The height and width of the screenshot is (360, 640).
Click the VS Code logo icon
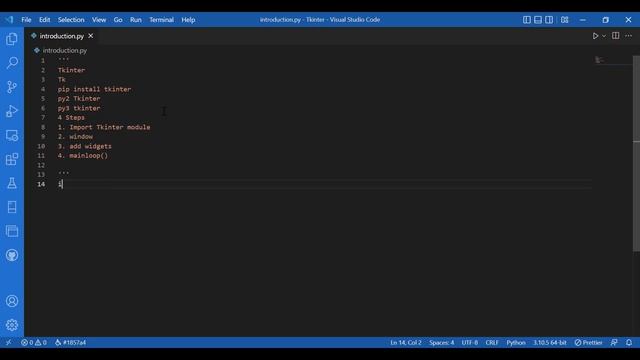pos(9,20)
